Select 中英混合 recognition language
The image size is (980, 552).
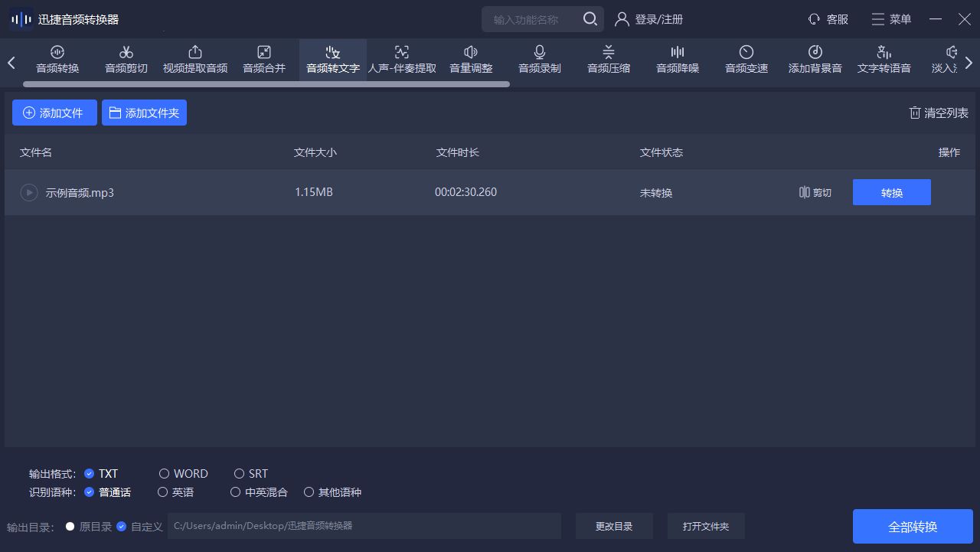[x=260, y=492]
